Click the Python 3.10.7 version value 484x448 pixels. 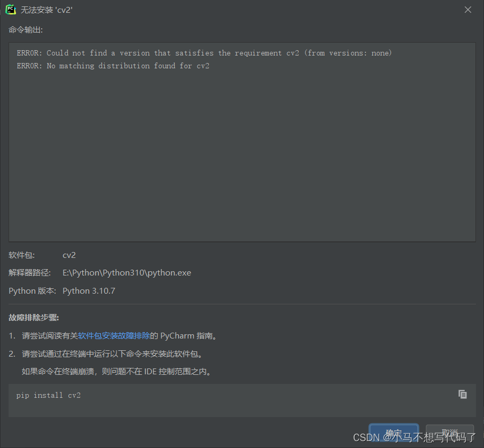89,291
